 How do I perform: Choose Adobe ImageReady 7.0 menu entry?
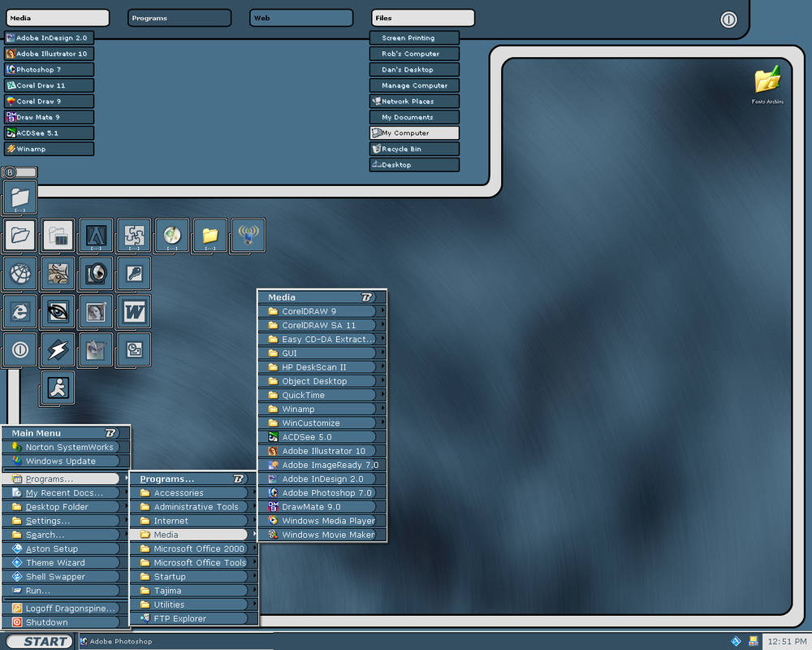(322, 465)
